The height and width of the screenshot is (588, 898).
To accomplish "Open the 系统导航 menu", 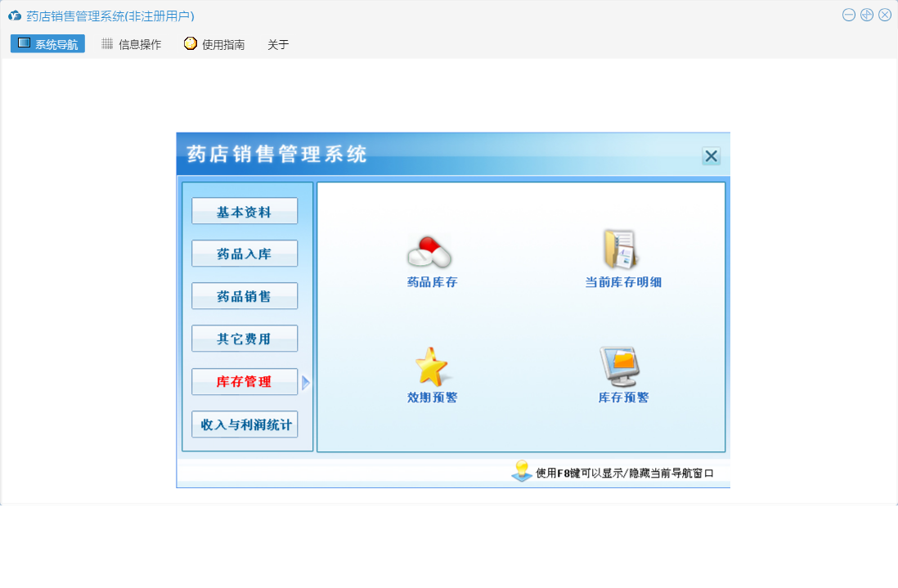I will pyautogui.click(x=47, y=43).
